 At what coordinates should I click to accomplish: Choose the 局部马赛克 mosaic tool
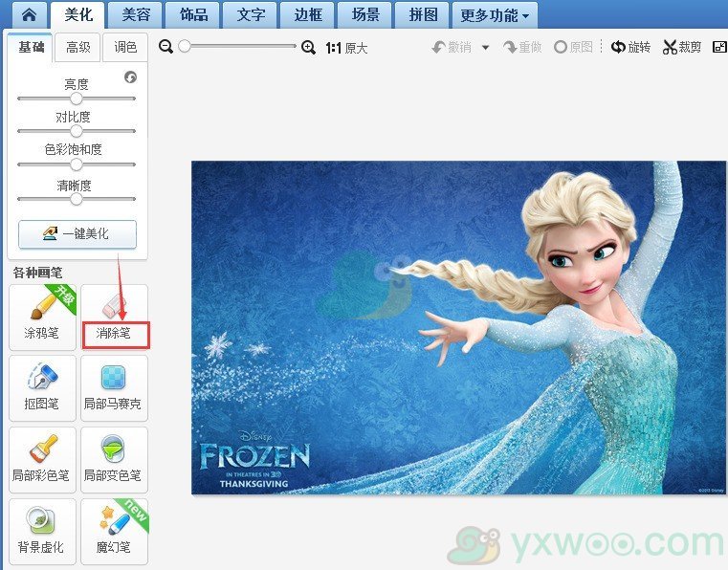coord(114,387)
